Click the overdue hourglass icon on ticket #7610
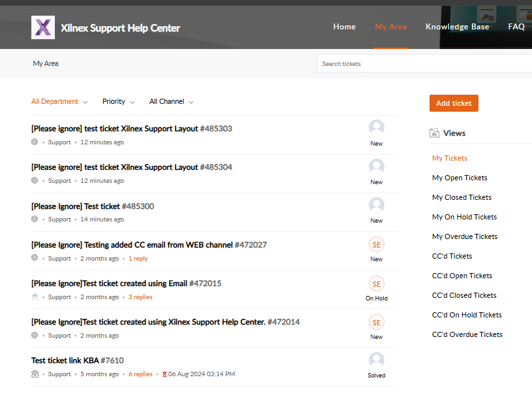Viewport: 532px width, 403px height. coord(164,374)
